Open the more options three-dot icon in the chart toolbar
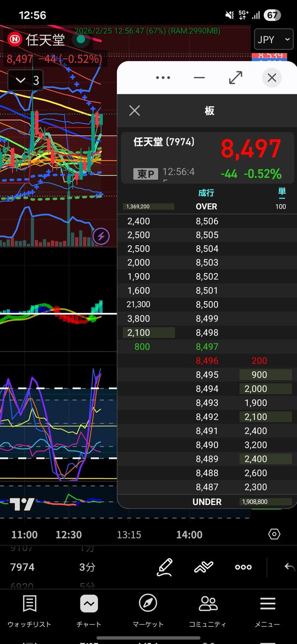This screenshot has width=297, height=644. (x=243, y=567)
